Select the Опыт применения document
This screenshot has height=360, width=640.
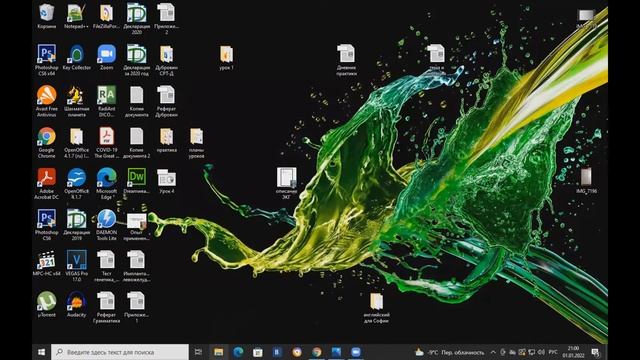[136, 225]
